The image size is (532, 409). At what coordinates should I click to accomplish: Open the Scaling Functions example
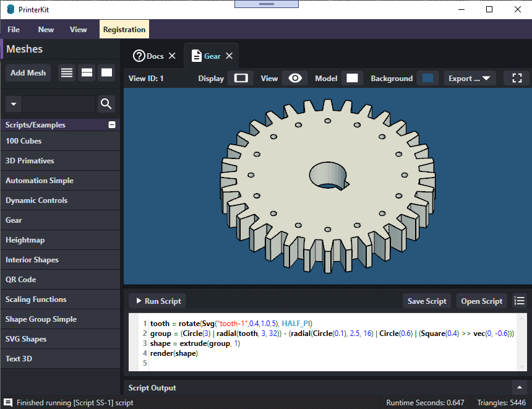tap(61, 299)
